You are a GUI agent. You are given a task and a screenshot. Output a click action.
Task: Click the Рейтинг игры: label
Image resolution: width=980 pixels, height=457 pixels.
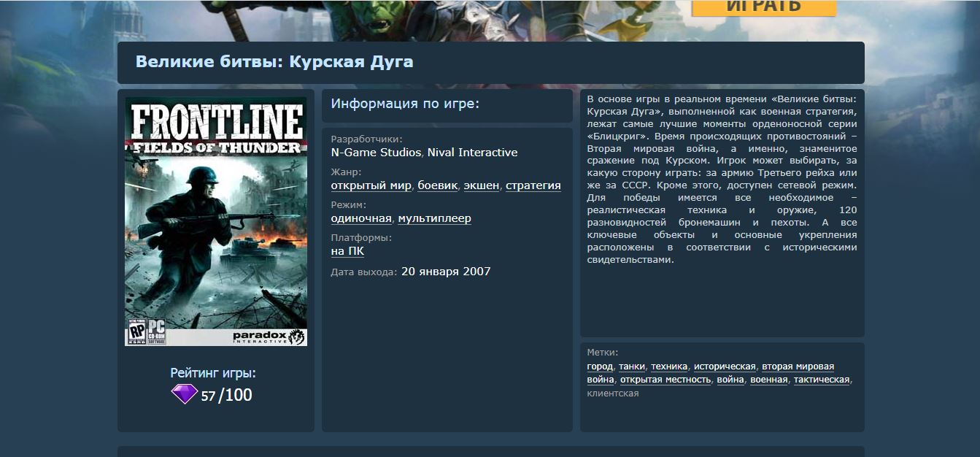coord(213,373)
